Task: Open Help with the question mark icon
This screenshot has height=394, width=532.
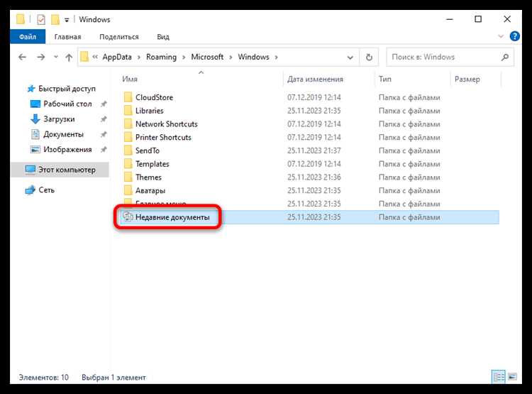Action: click(514, 36)
